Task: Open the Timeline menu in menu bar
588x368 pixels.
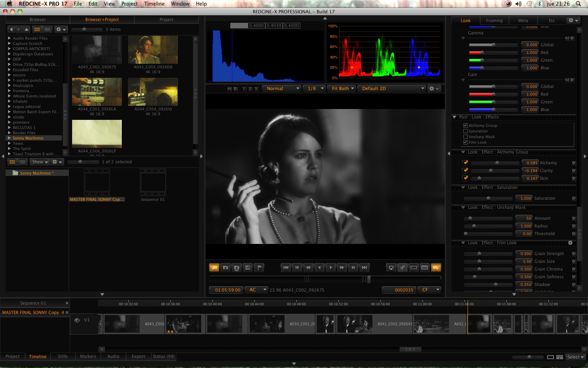Action: point(154,4)
